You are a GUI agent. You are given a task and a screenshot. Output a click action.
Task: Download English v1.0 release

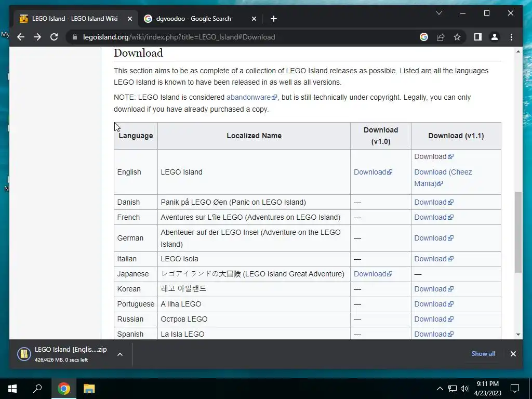tap(373, 172)
